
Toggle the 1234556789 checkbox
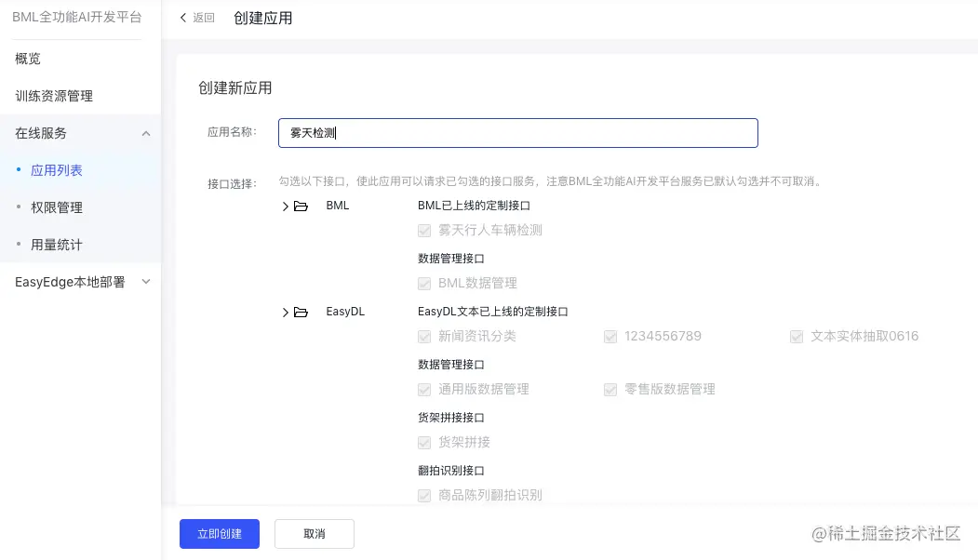(x=610, y=337)
